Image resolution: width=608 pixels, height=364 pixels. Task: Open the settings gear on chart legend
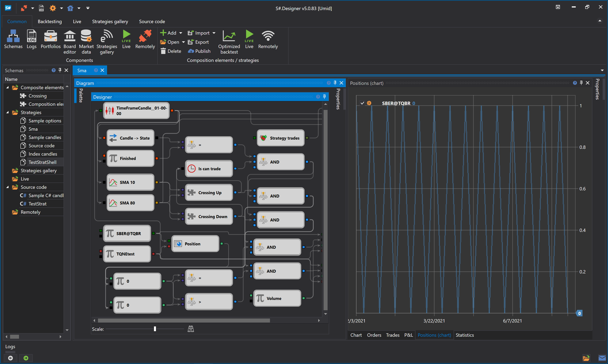pyautogui.click(x=369, y=103)
